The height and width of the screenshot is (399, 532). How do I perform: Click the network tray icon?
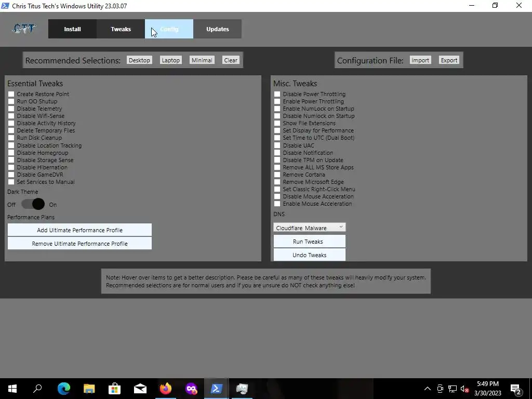click(453, 389)
